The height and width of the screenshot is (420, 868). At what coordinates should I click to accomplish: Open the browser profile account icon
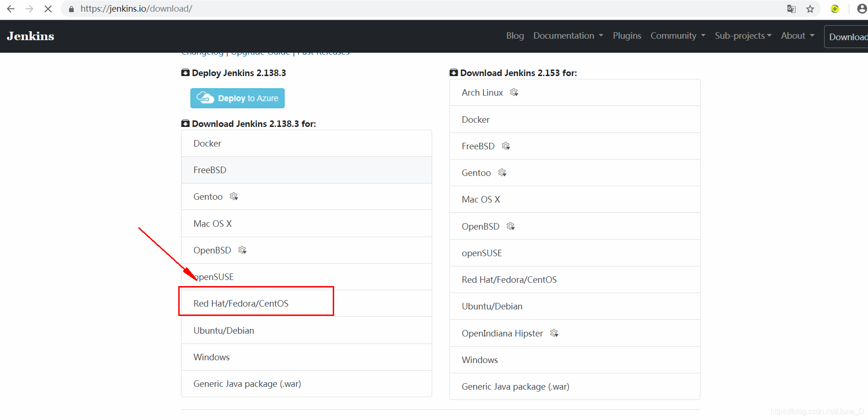[862, 9]
